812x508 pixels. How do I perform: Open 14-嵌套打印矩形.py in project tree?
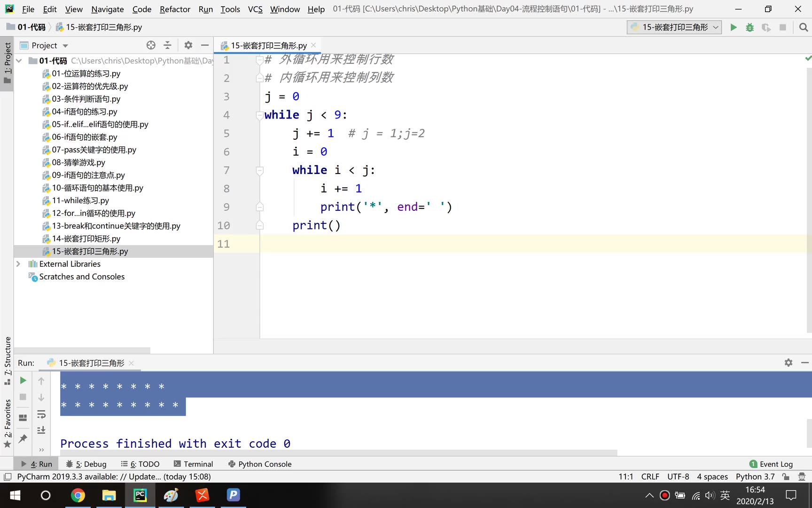pyautogui.click(x=86, y=238)
